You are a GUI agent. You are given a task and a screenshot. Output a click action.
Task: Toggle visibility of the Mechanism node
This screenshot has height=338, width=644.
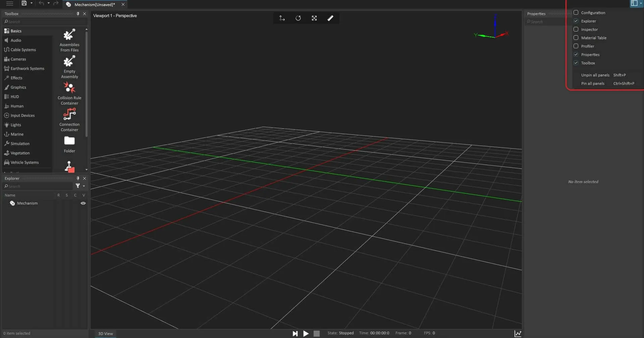83,203
